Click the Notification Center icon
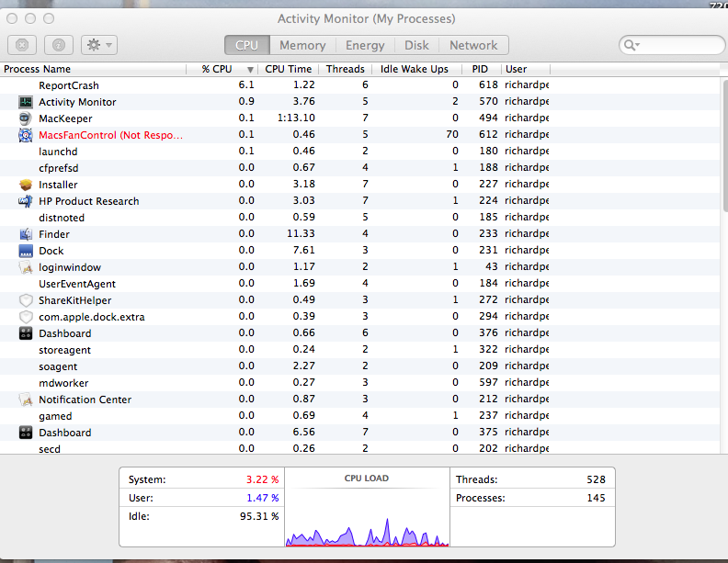 click(x=26, y=400)
